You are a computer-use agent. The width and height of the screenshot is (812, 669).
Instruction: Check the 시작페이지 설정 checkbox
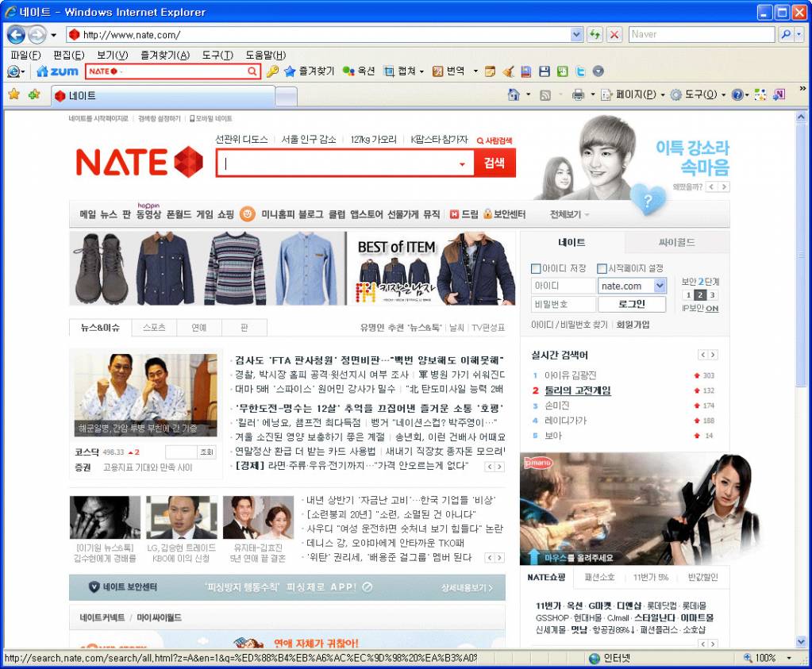602,269
